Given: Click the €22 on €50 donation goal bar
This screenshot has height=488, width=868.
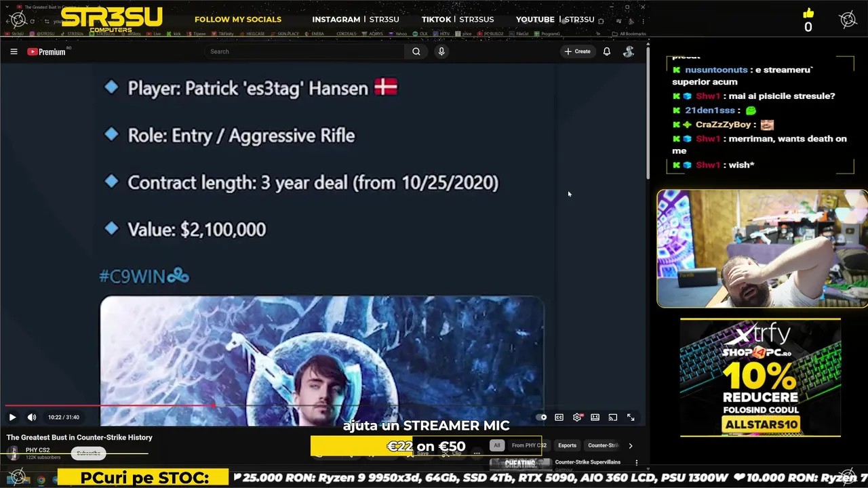Looking at the screenshot, I should (426, 446).
